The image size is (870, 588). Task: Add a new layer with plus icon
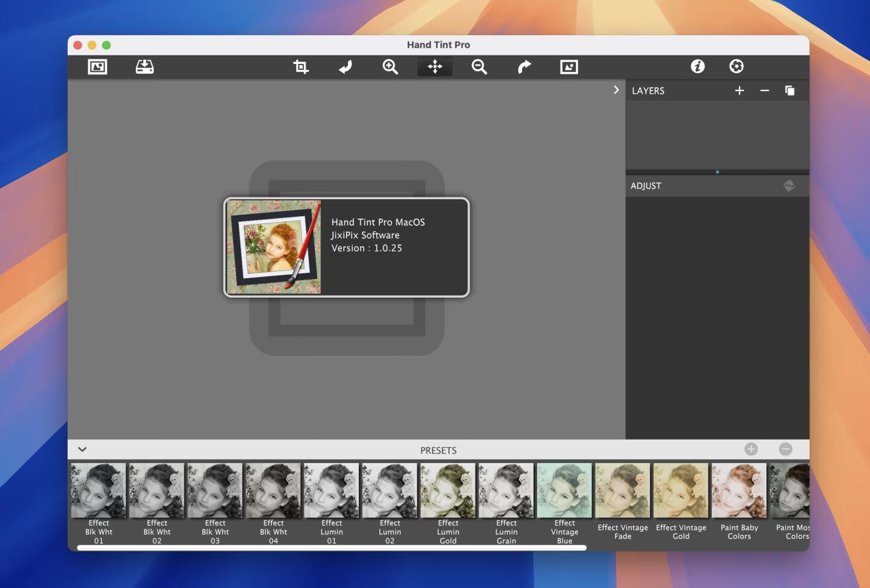coord(739,91)
